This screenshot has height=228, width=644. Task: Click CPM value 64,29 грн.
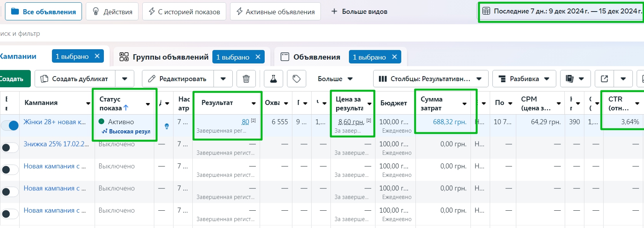546,122
